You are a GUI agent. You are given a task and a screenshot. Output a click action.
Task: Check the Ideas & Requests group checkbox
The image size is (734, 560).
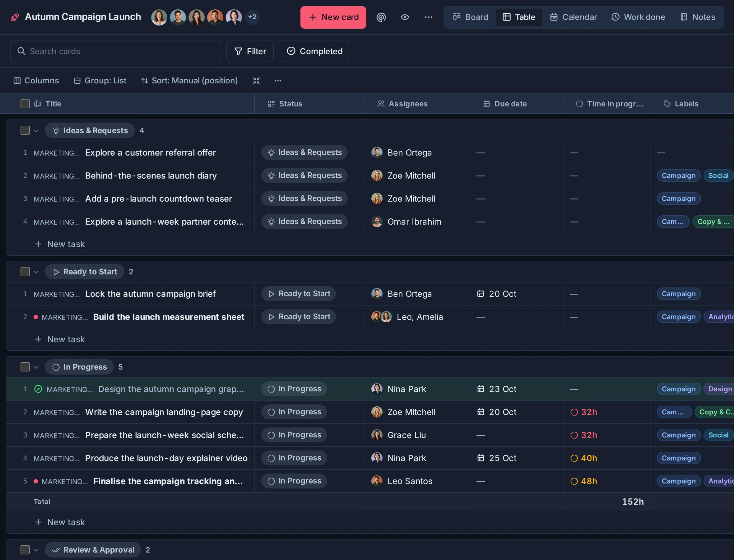tap(25, 130)
